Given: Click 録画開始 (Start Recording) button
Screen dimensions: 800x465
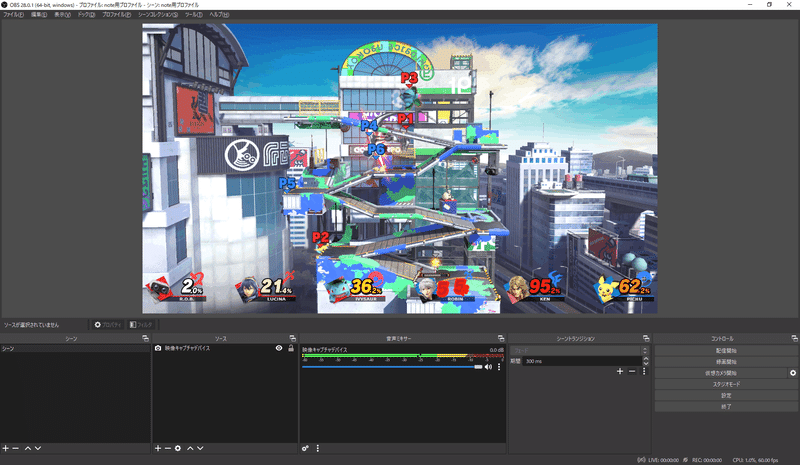Looking at the screenshot, I should (x=726, y=362).
